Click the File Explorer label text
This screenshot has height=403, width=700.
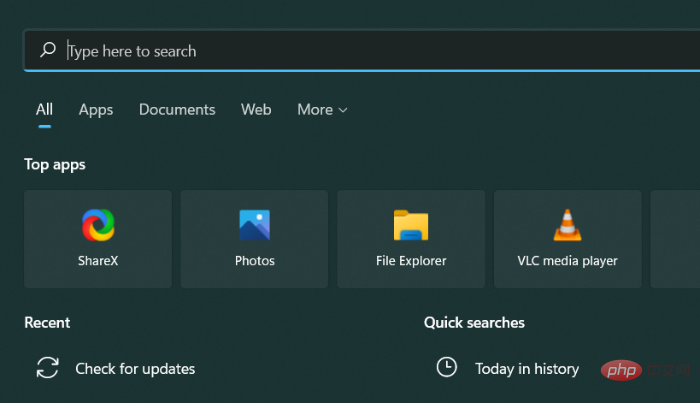tap(411, 261)
